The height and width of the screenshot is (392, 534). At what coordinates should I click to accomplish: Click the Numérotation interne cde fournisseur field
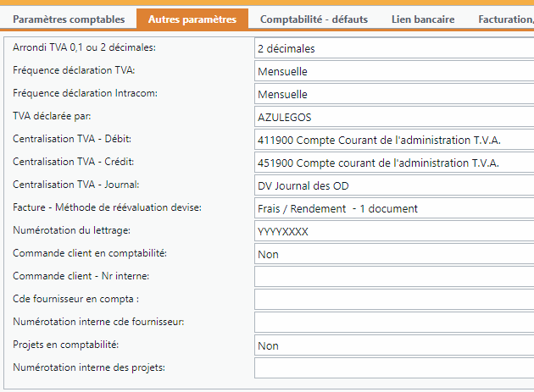tap(394, 323)
